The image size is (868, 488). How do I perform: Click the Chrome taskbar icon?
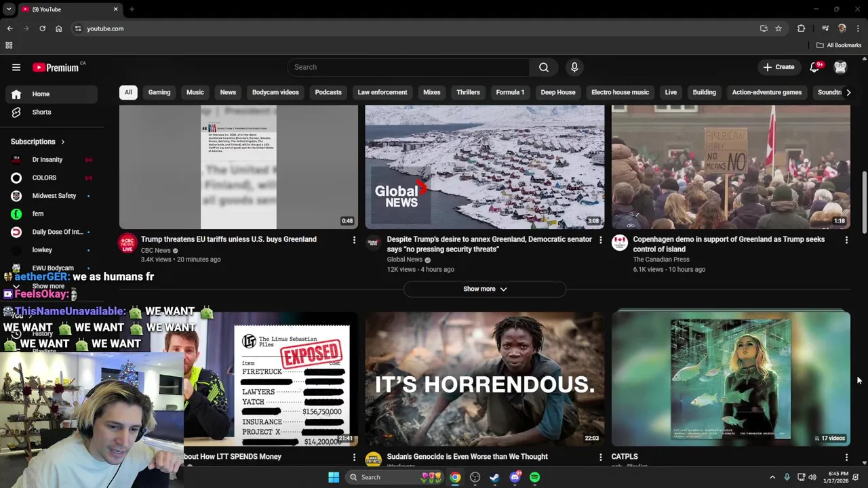455,477
